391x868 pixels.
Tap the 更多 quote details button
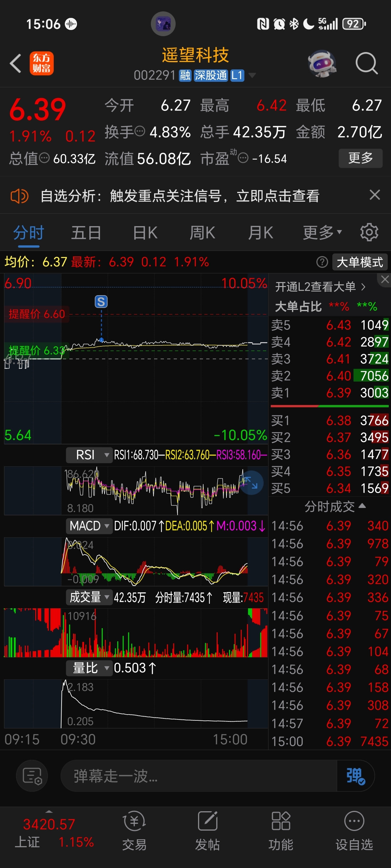click(x=361, y=158)
